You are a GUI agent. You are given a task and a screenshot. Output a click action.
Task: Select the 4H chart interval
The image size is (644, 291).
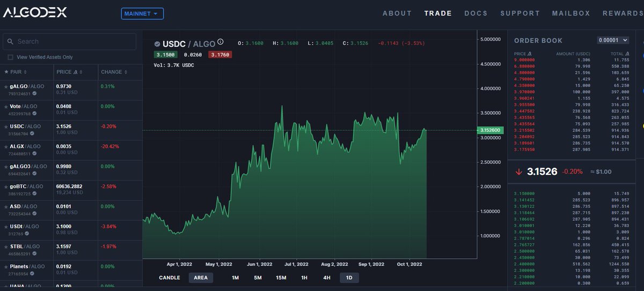coord(327,278)
